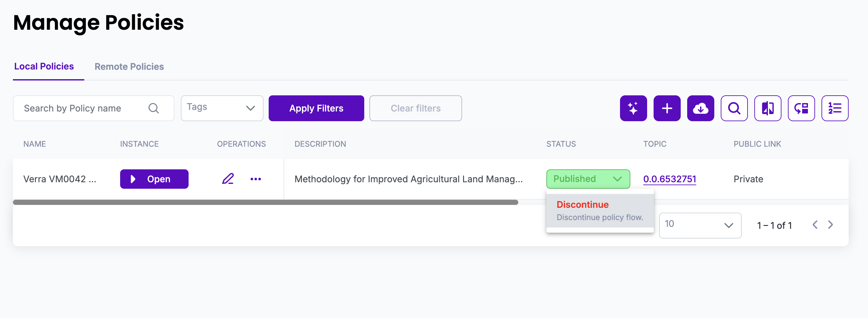The height and width of the screenshot is (318, 868).
Task: Click the pencil edit icon for Verra policy
Action: point(228,179)
